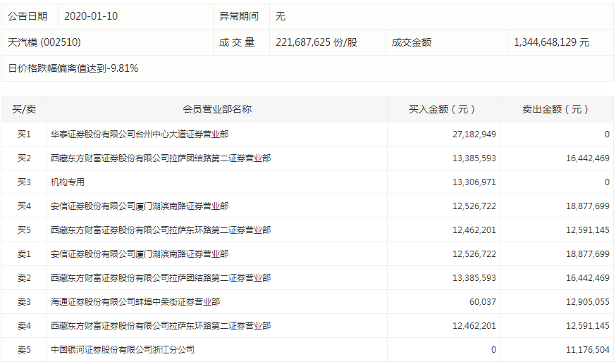Click the 0 sell amount in 买1 row
The height and width of the screenshot is (364, 616).
click(x=607, y=134)
